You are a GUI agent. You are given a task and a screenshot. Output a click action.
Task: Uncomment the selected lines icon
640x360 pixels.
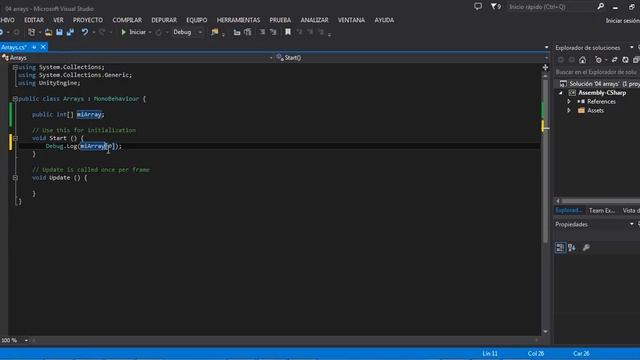(273, 32)
